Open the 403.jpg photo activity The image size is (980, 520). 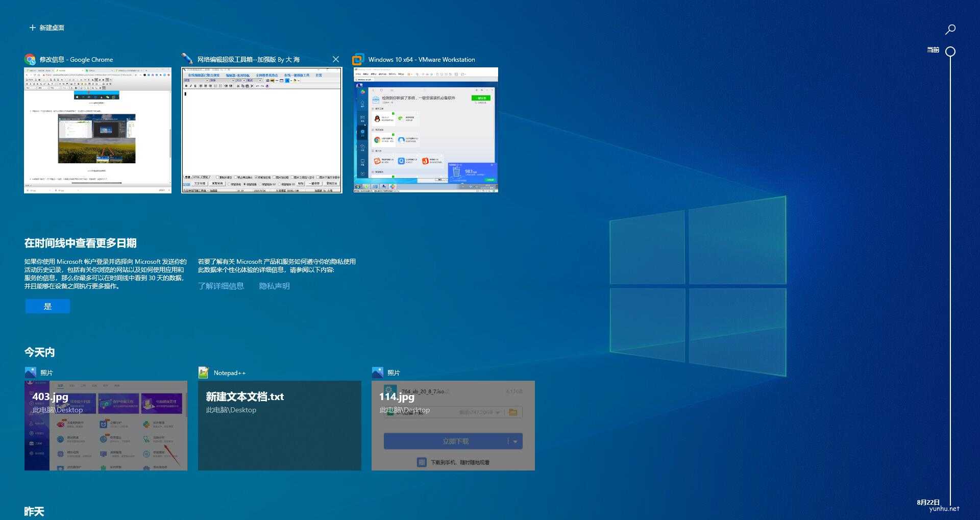point(106,425)
